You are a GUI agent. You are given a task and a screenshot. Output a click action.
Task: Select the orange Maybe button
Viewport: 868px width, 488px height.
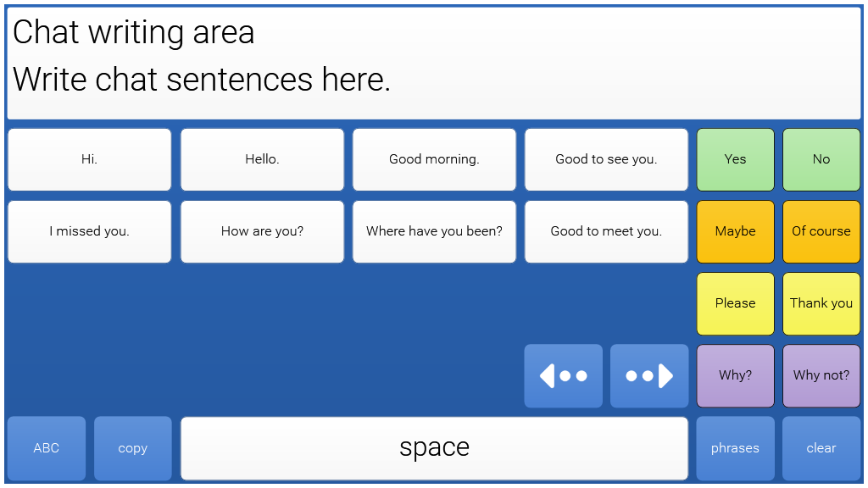coord(735,231)
